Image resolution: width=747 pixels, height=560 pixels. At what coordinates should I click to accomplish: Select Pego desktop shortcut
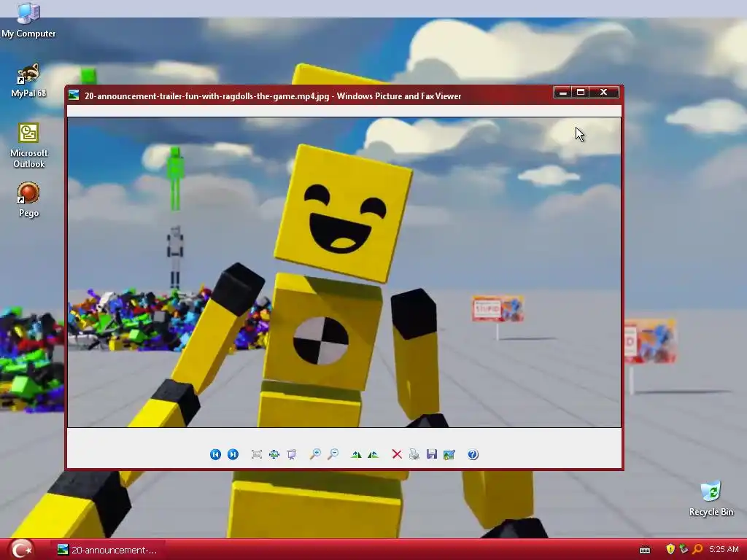tap(28, 200)
